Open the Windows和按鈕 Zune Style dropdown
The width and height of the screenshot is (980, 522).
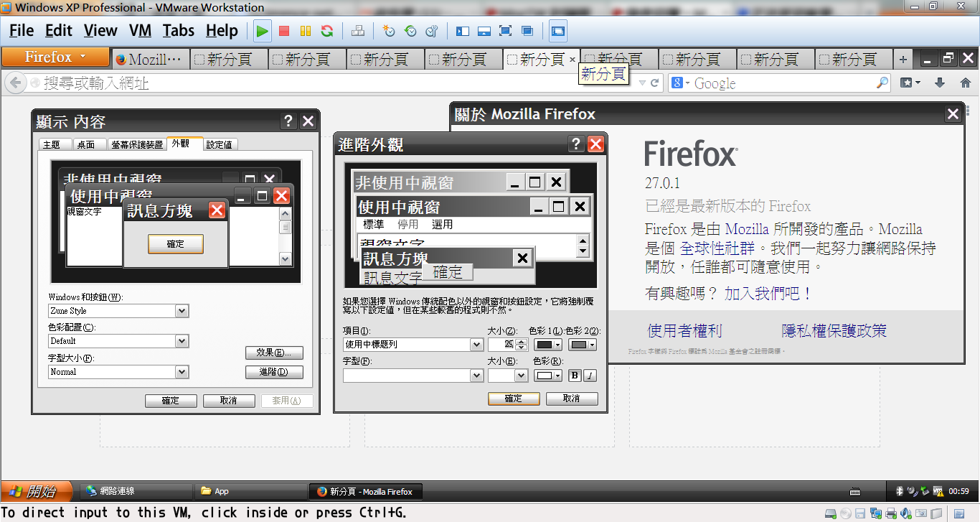(x=182, y=311)
